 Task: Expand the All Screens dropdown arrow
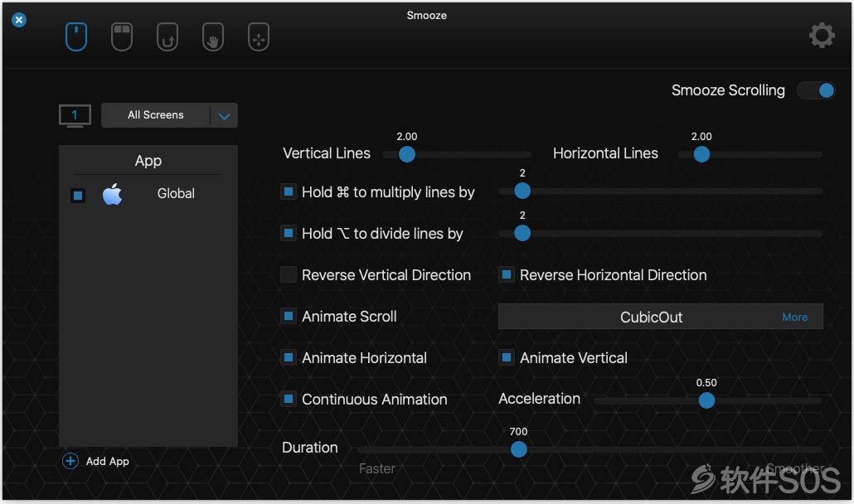coord(224,116)
